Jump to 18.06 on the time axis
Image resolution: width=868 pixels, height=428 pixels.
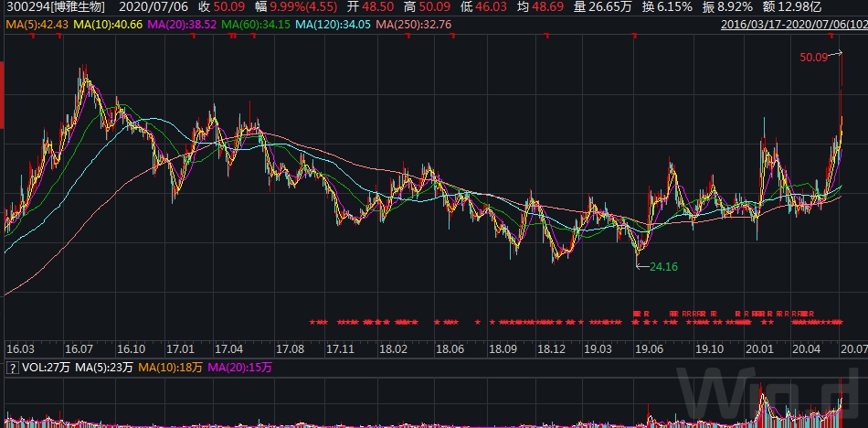click(450, 348)
